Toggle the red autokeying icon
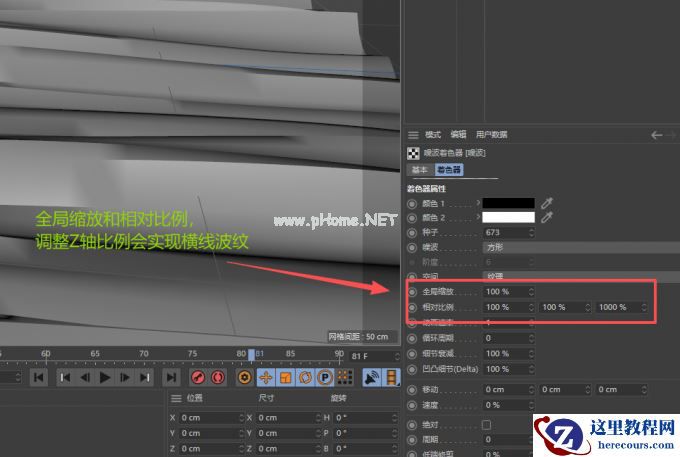Image resolution: width=680 pixels, height=457 pixels. coord(218,377)
